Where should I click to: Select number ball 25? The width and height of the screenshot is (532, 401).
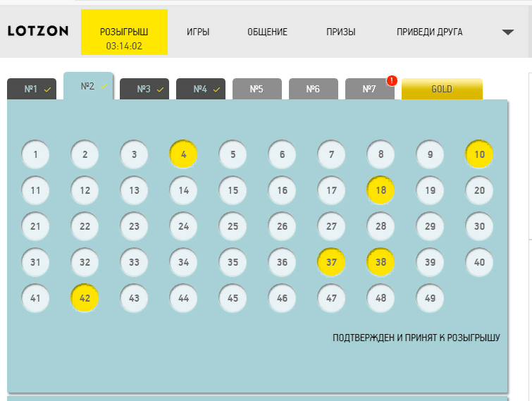click(233, 226)
